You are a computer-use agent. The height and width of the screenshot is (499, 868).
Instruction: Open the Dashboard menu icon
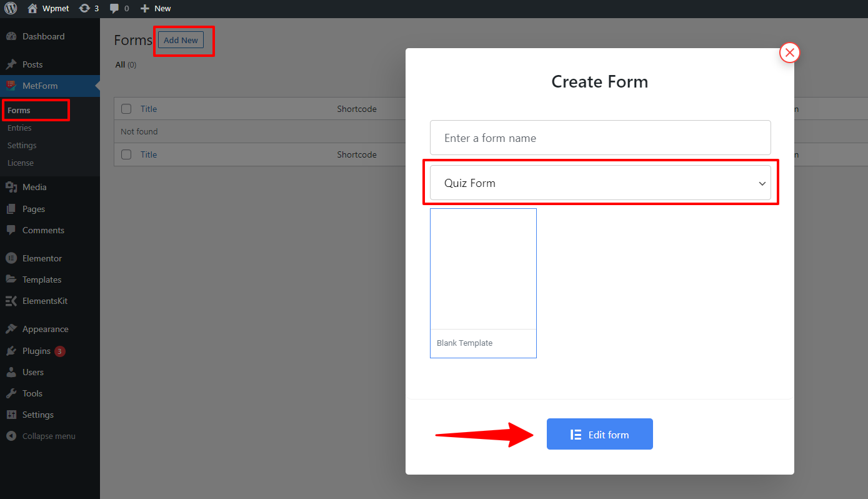[11, 36]
